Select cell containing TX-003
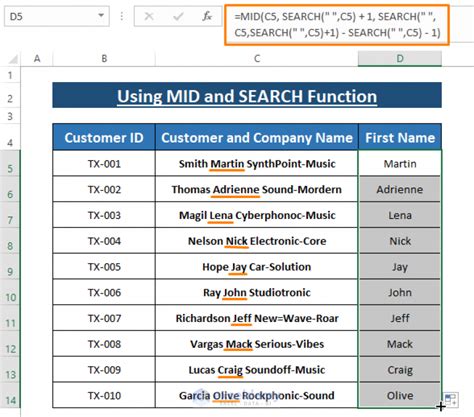This screenshot has height=417, width=474. (104, 215)
